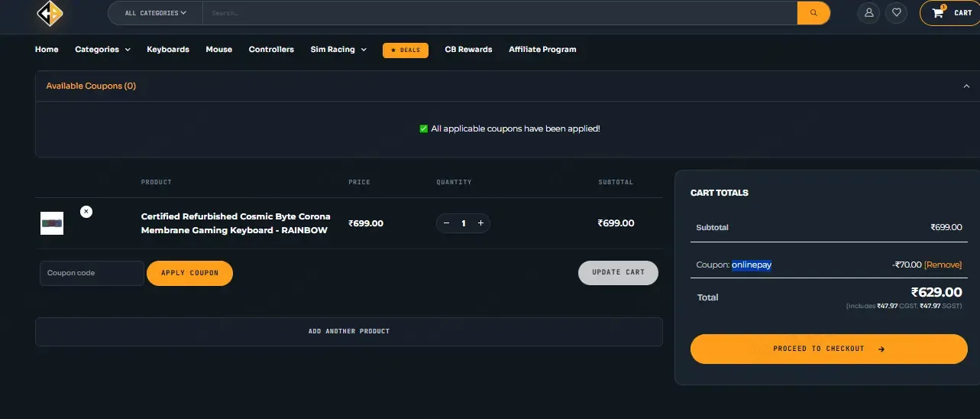Increase quantity with plus button

(480, 223)
